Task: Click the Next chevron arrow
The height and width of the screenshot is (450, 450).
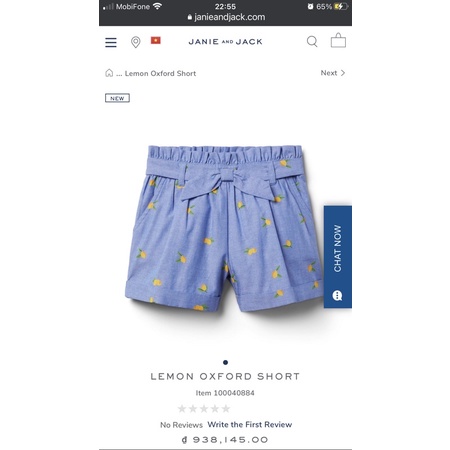Action: (343, 73)
